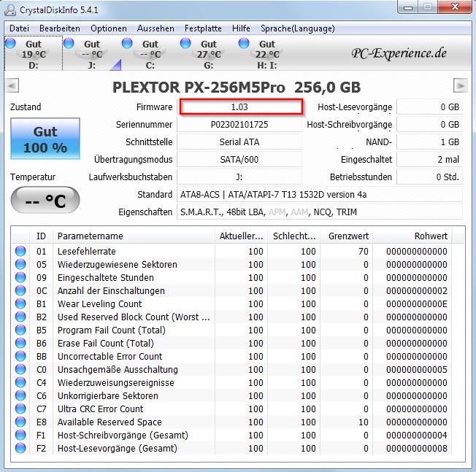The height and width of the screenshot is (472, 476).
Task: Click Grenzwert 10 of Available Reserved Space
Action: (x=363, y=422)
